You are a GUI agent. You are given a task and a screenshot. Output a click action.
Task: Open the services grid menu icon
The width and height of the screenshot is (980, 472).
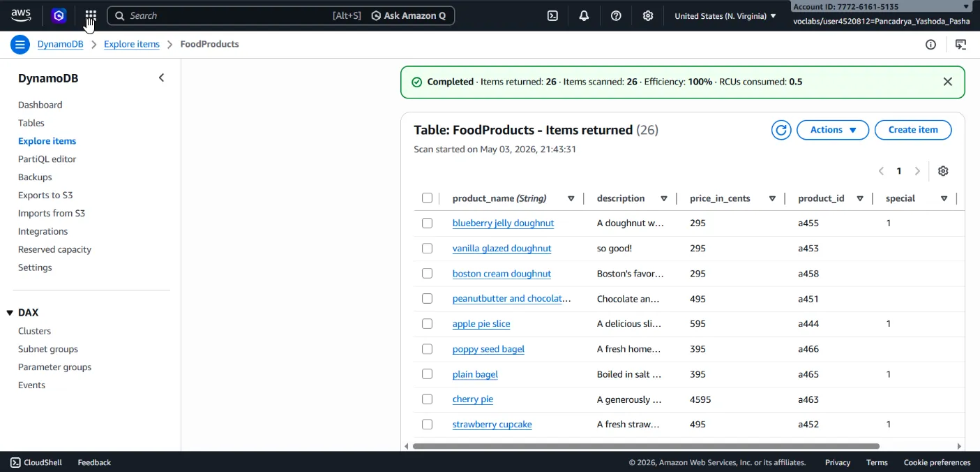91,15
